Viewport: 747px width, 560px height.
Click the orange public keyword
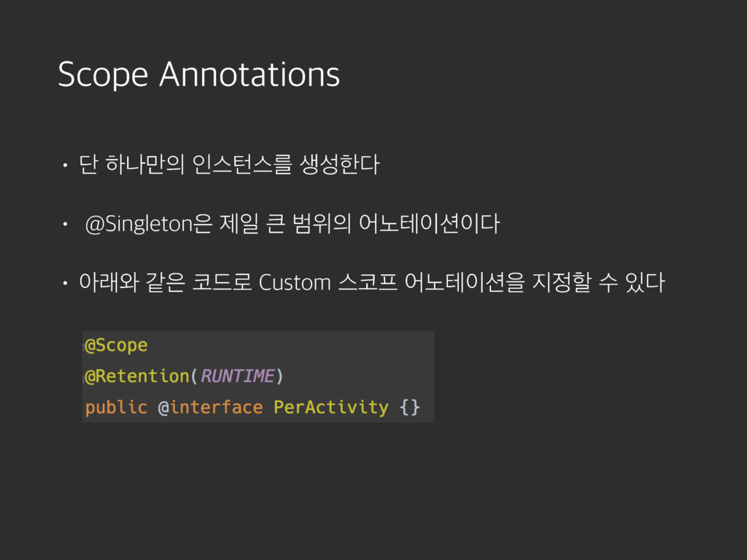pyautogui.click(x=116, y=407)
